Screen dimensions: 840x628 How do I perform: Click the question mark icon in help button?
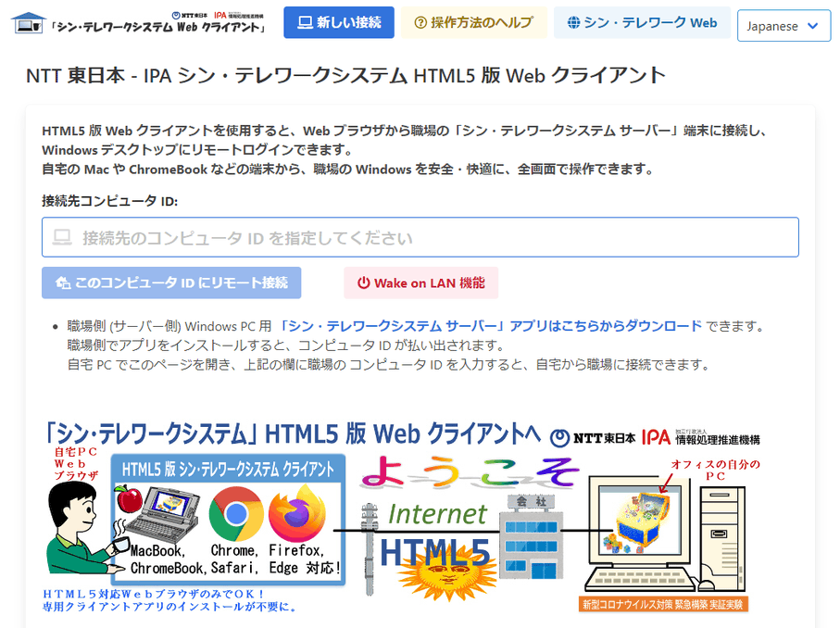(x=420, y=22)
